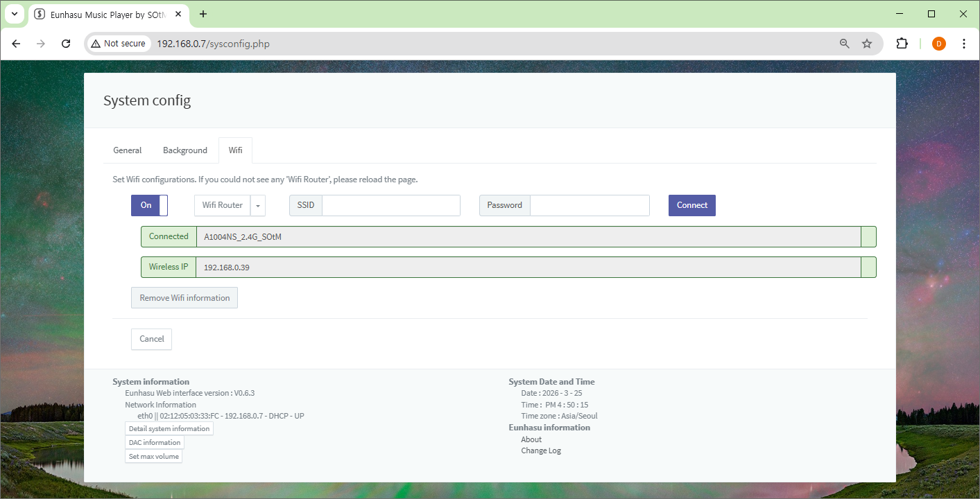Expand the Wifi Router dropdown arrow
Screen dimensions: 980x499
tap(257, 206)
